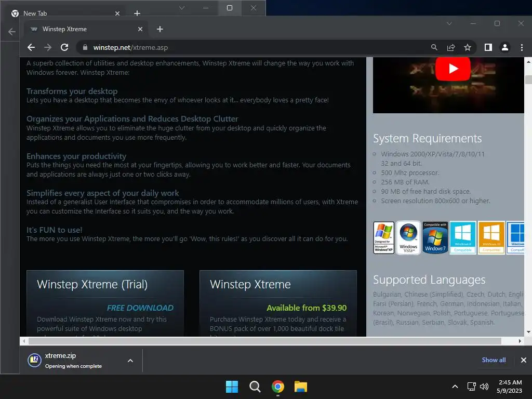The image size is (532, 399).
Task: Click the Organizes your Applications heading
Action: [x=132, y=119]
